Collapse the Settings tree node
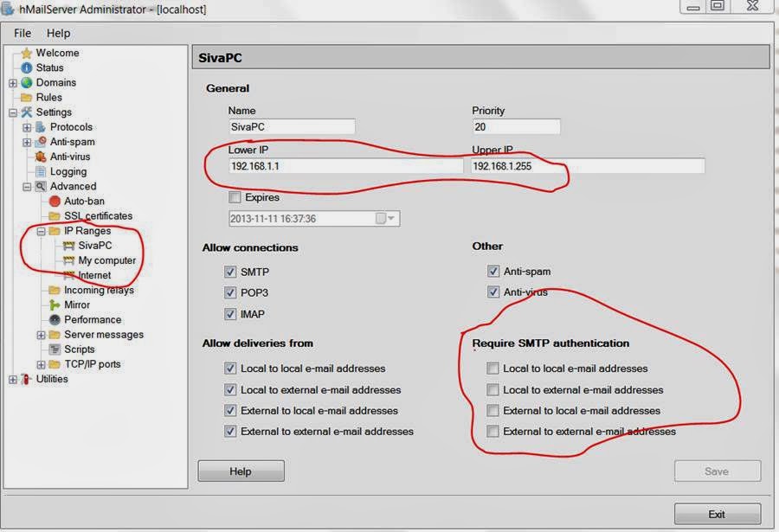This screenshot has width=779, height=532. pyautogui.click(x=13, y=112)
